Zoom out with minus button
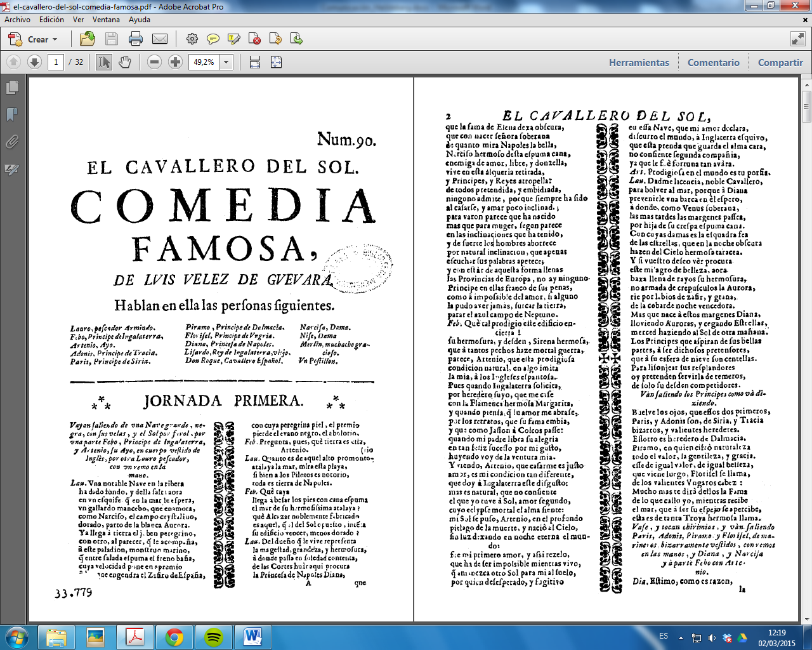 [x=154, y=62]
